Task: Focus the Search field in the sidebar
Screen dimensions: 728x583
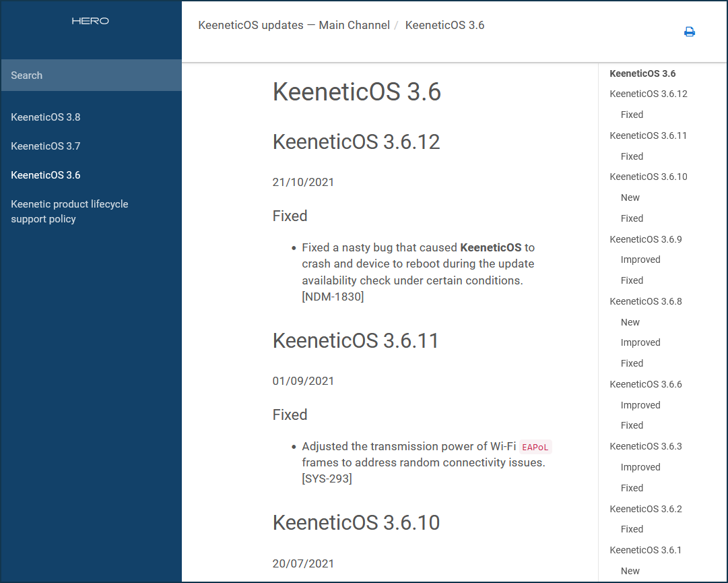Action: click(92, 75)
